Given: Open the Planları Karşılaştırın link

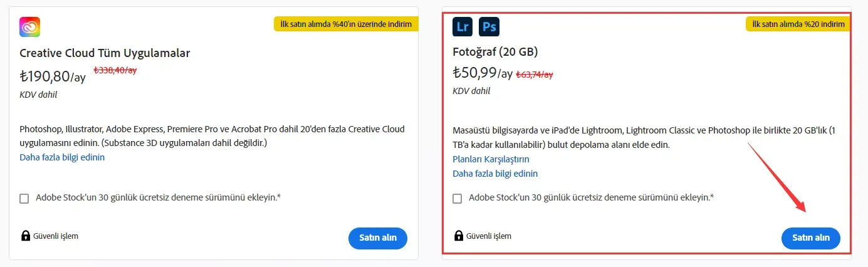Looking at the screenshot, I should (x=491, y=159).
